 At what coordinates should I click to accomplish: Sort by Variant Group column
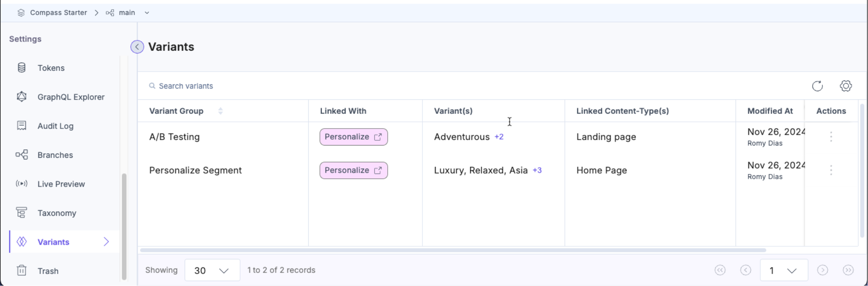[x=220, y=111]
